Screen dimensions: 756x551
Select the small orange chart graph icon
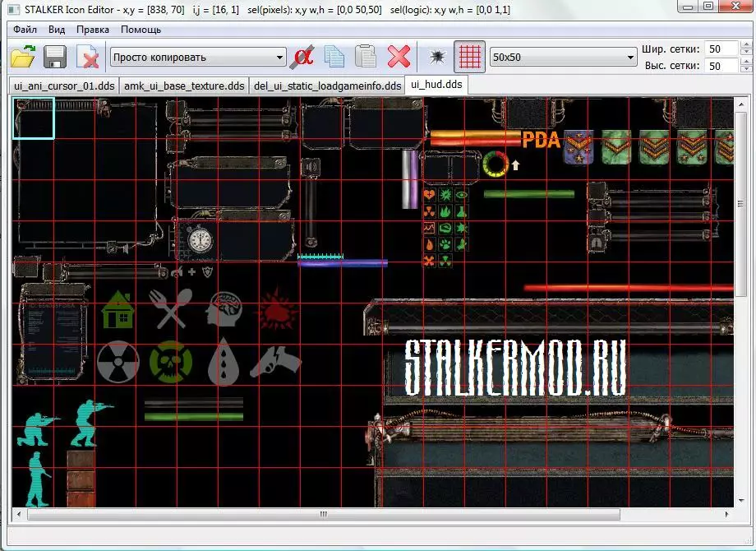pyautogui.click(x=429, y=227)
